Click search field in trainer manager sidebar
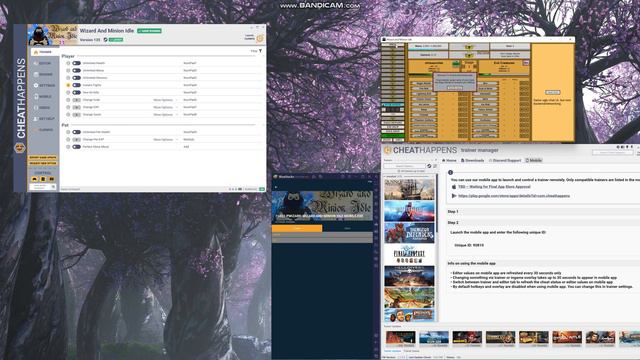The image size is (640, 360). point(404,166)
